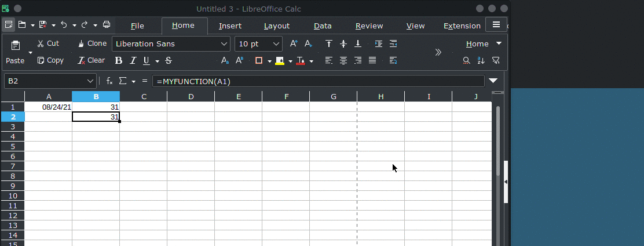
Task: Click the Open file folder icon
Action: [22, 25]
